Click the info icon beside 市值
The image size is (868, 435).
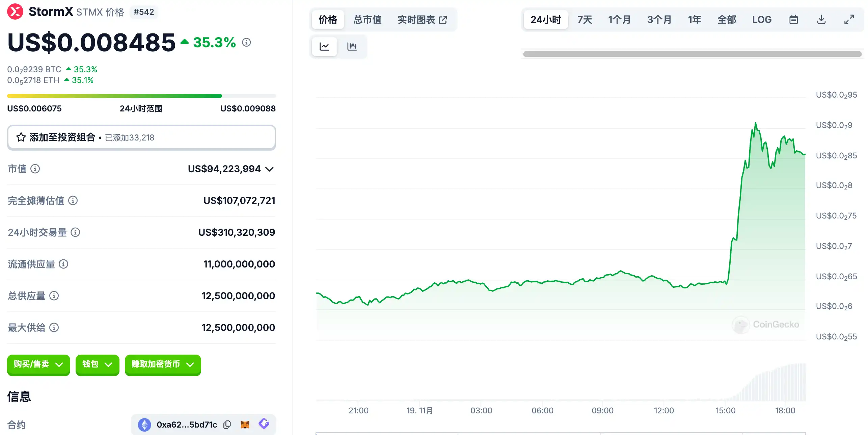35,169
